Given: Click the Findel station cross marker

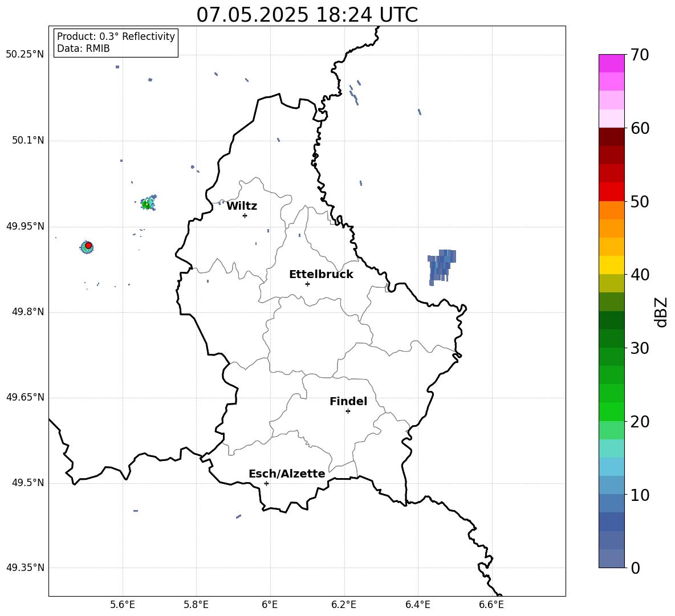Looking at the screenshot, I should pos(348,411).
